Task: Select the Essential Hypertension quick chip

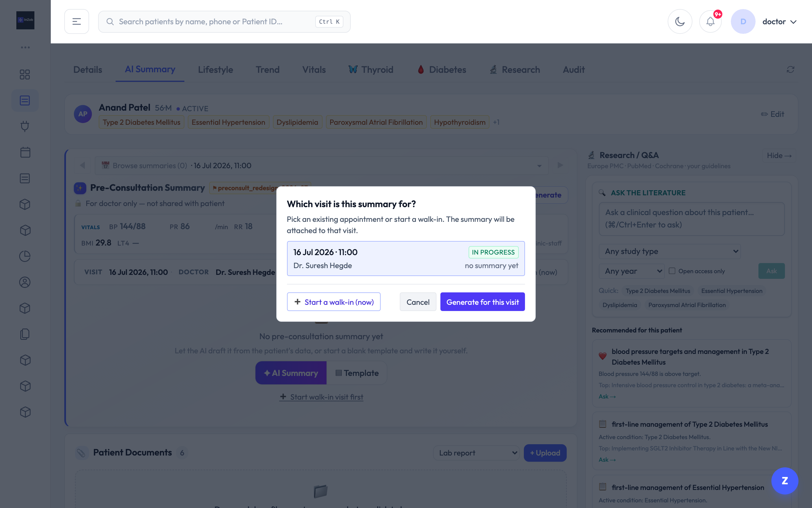Action: pos(731,291)
